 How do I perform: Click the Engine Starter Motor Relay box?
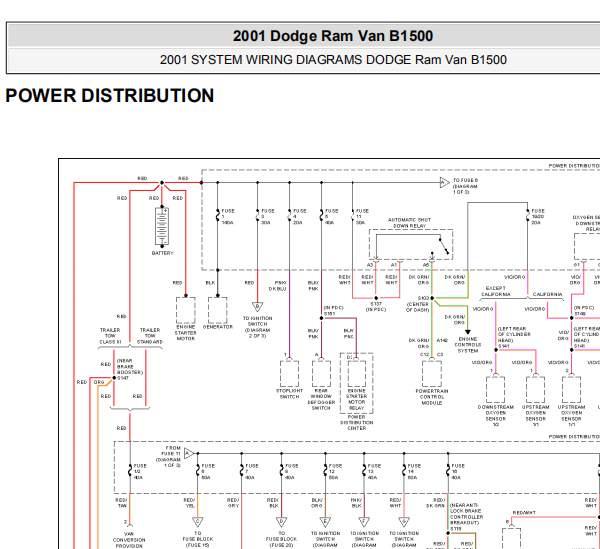(x=357, y=374)
